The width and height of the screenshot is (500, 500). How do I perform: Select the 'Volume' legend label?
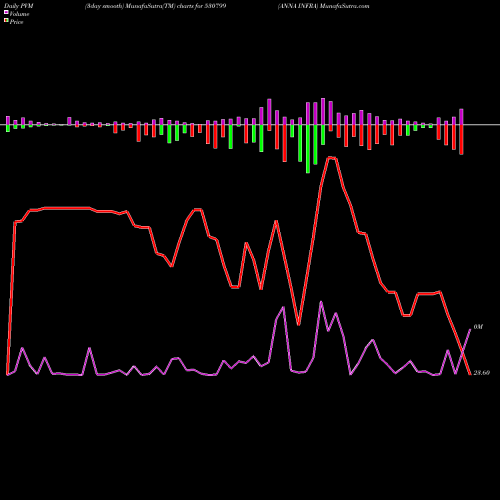(19, 14)
